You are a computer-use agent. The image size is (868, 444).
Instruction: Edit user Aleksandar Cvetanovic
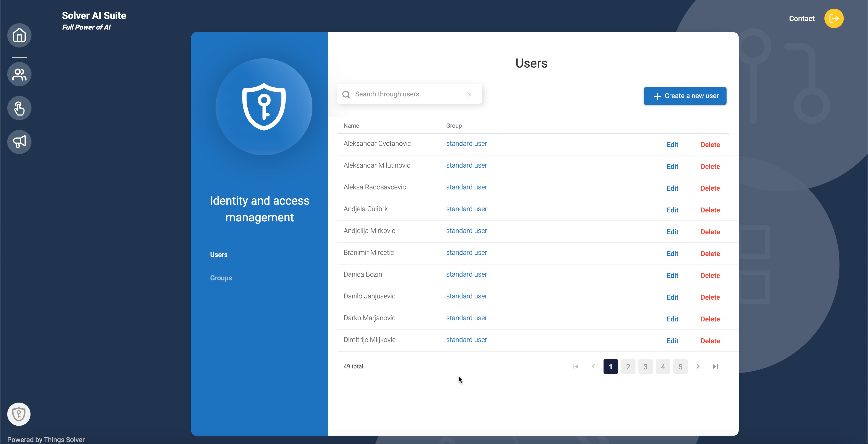(x=673, y=145)
